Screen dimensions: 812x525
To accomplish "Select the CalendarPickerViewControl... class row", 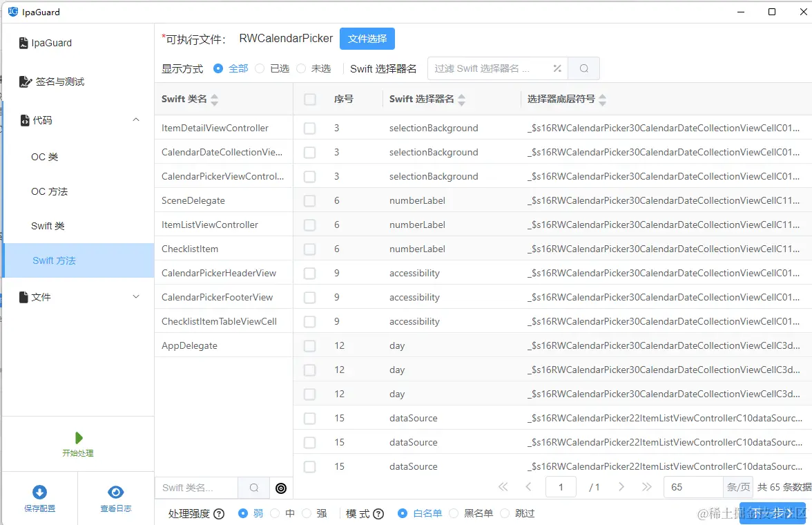I will click(224, 176).
